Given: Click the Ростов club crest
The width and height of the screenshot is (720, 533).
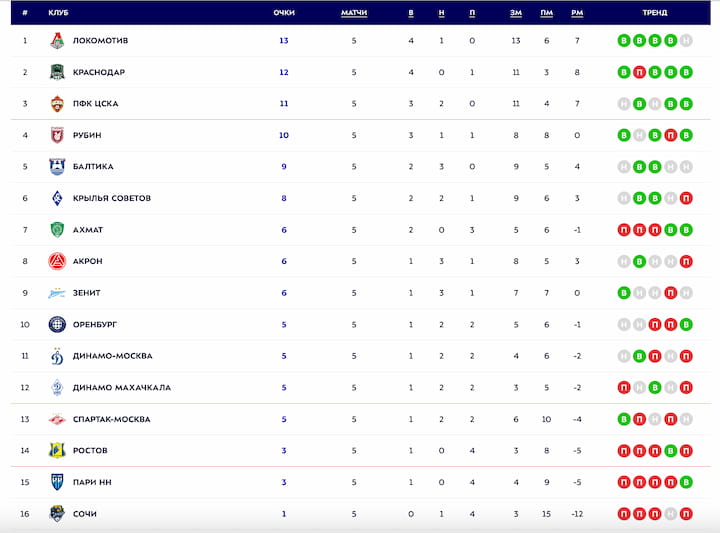Looking at the screenshot, I should pyautogui.click(x=57, y=450).
